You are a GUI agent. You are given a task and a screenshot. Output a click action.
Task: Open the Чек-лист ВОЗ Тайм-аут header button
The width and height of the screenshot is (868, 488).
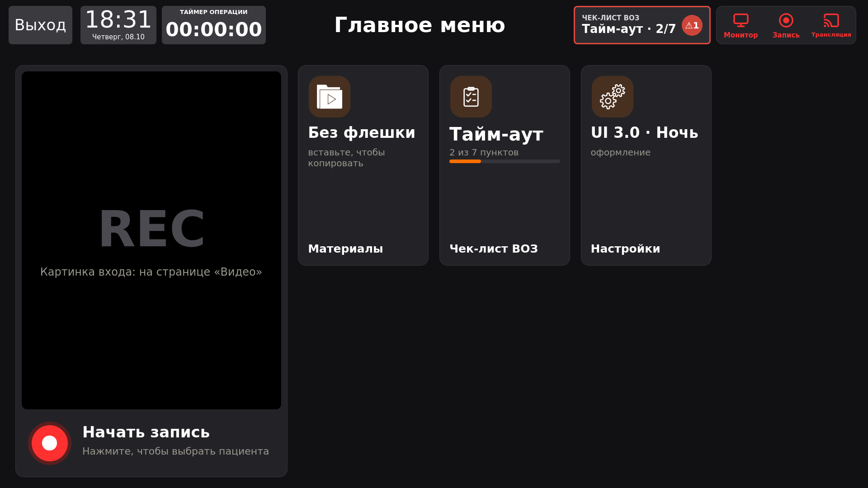point(642,25)
